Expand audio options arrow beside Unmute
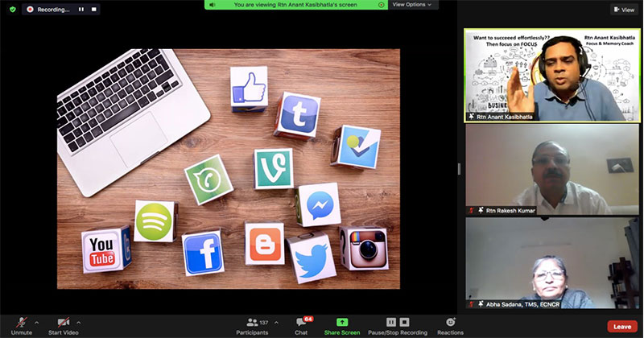644x338 pixels. pos(37,322)
